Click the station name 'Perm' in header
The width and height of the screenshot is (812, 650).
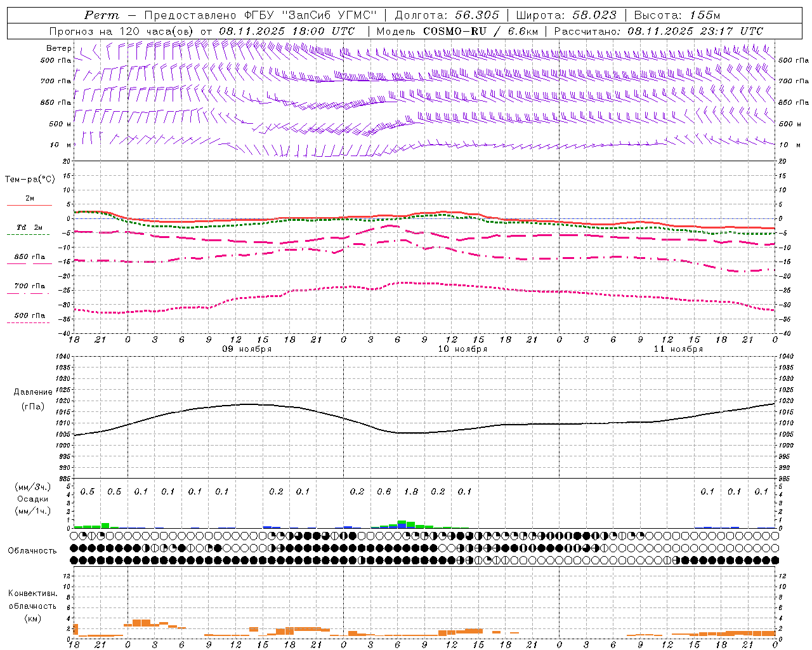tap(101, 15)
